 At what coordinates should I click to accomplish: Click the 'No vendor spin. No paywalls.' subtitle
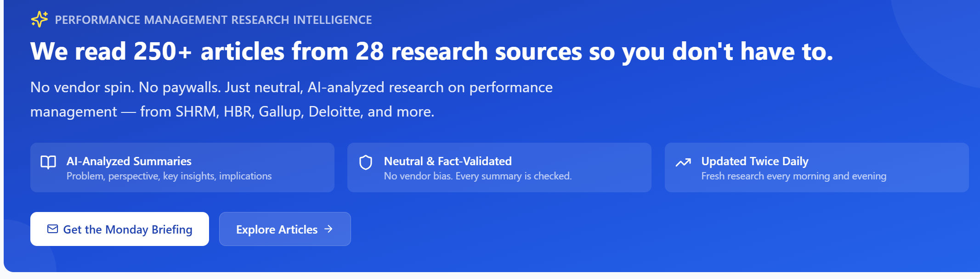coord(291,99)
